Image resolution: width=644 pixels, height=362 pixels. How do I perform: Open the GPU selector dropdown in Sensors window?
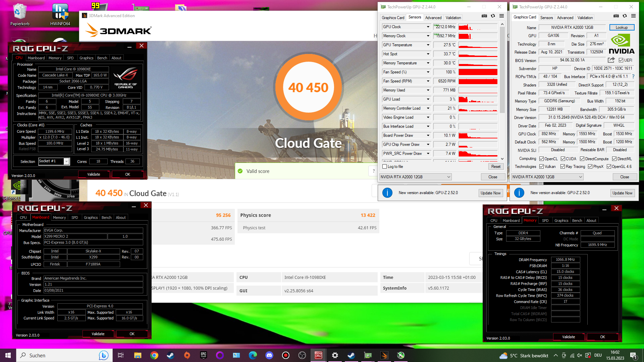[x=415, y=177]
